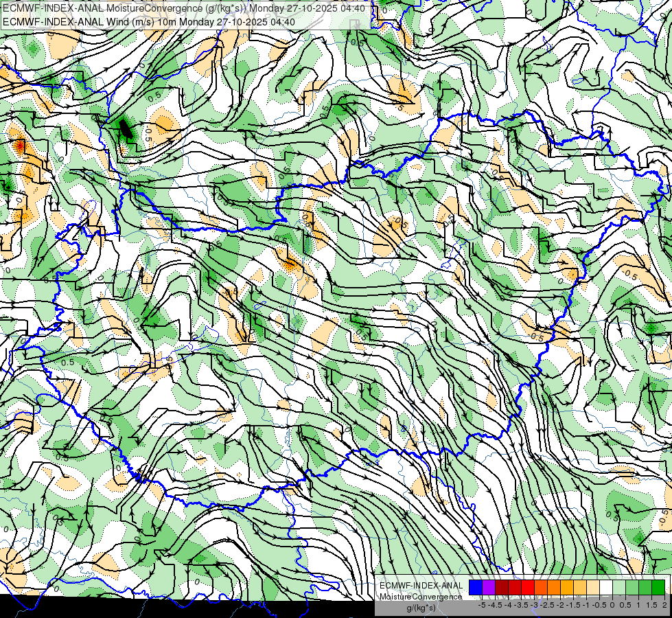Click the black convergence maximum on map
The image size is (672, 618).
(125, 128)
